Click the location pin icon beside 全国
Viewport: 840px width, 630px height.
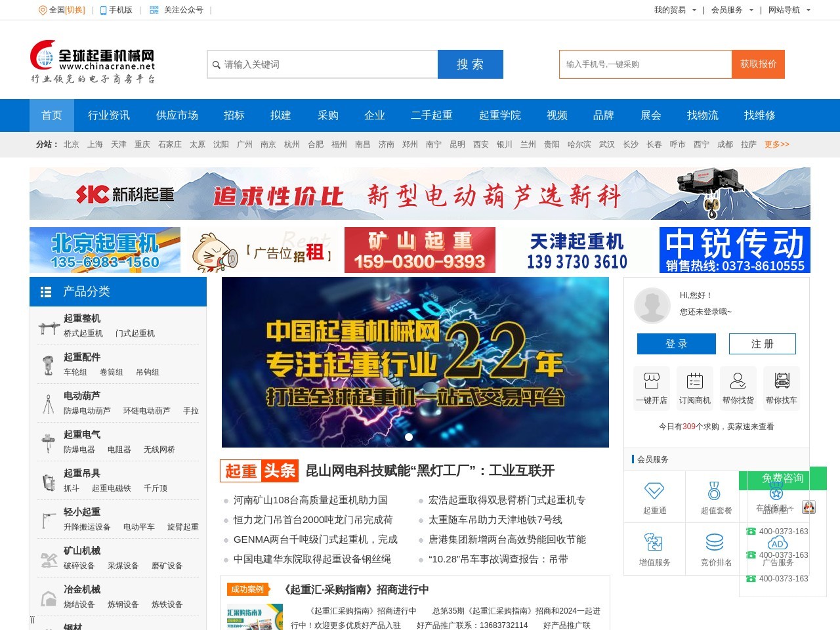pyautogui.click(x=43, y=10)
